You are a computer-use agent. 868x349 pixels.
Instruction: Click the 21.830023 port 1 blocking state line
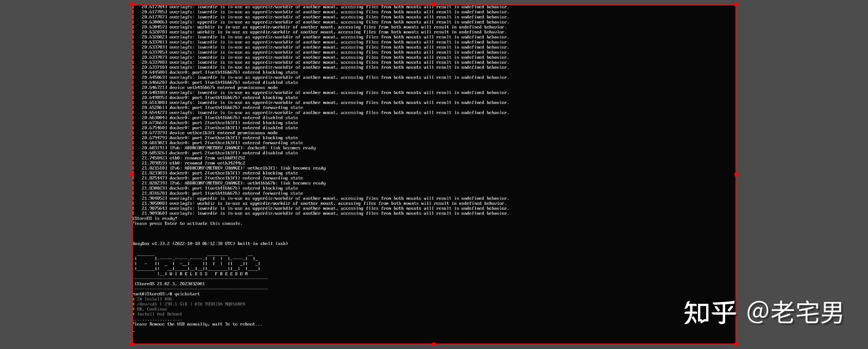(x=215, y=188)
